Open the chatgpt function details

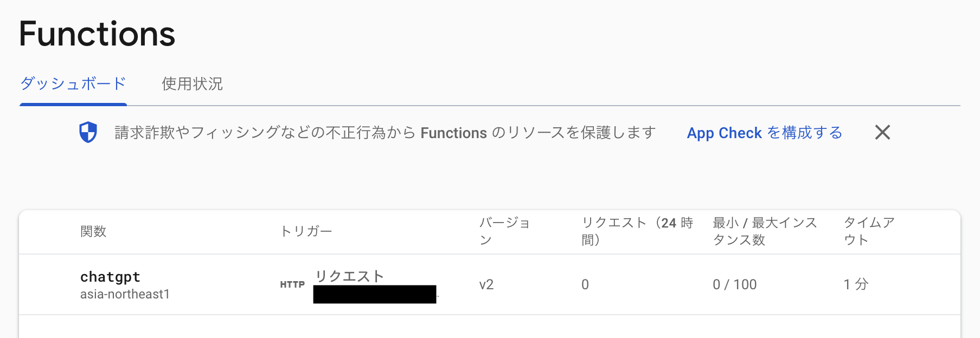point(110,276)
